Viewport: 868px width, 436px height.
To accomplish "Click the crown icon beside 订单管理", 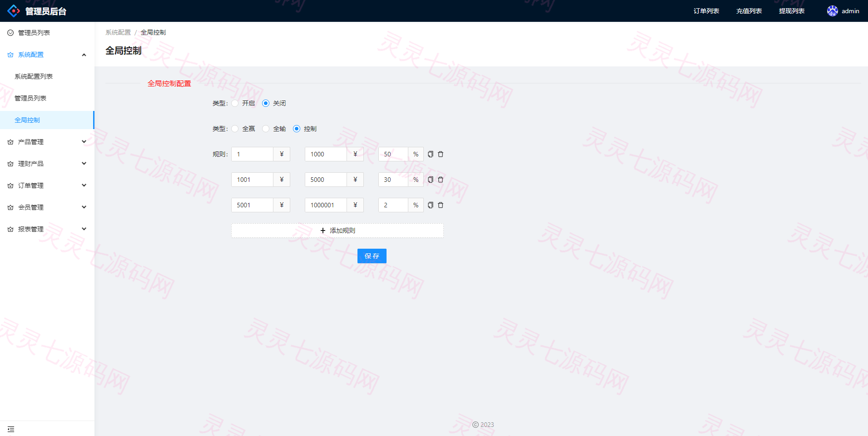I will coord(10,185).
